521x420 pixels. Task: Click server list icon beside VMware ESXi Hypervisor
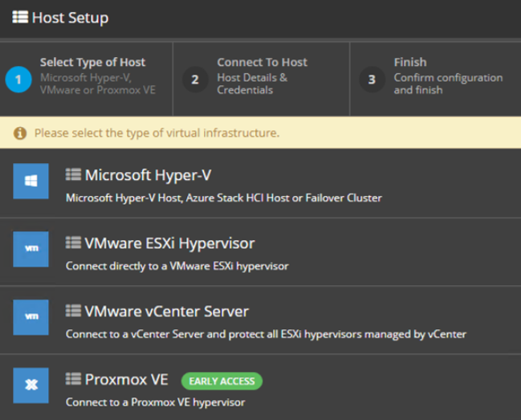(73, 243)
